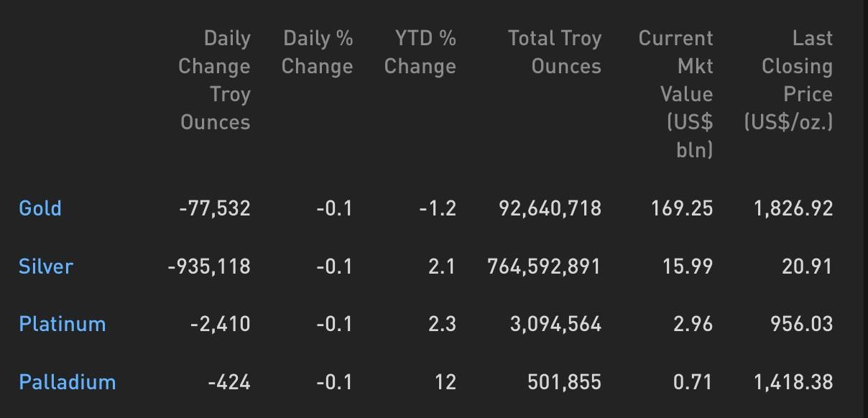Click Silver's daily change -935,118
Screen dimensions: 868x418
pyautogui.click(x=209, y=266)
